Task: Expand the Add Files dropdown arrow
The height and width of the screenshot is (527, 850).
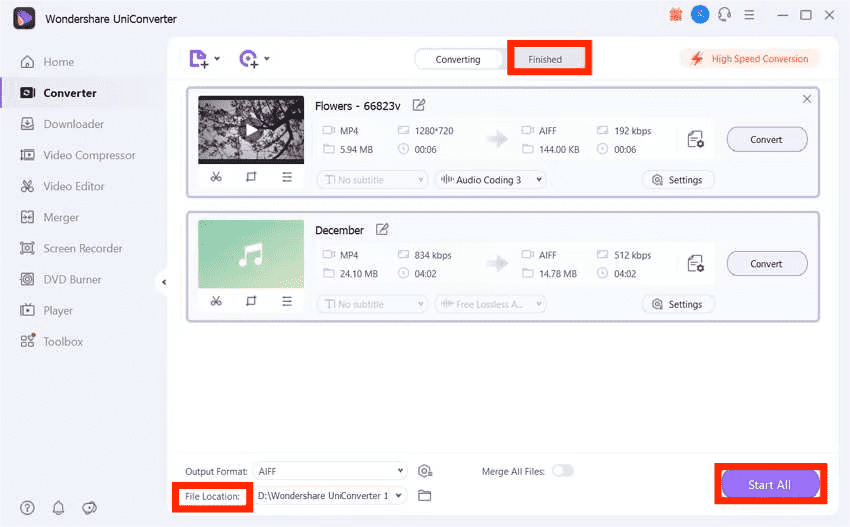Action: point(217,58)
